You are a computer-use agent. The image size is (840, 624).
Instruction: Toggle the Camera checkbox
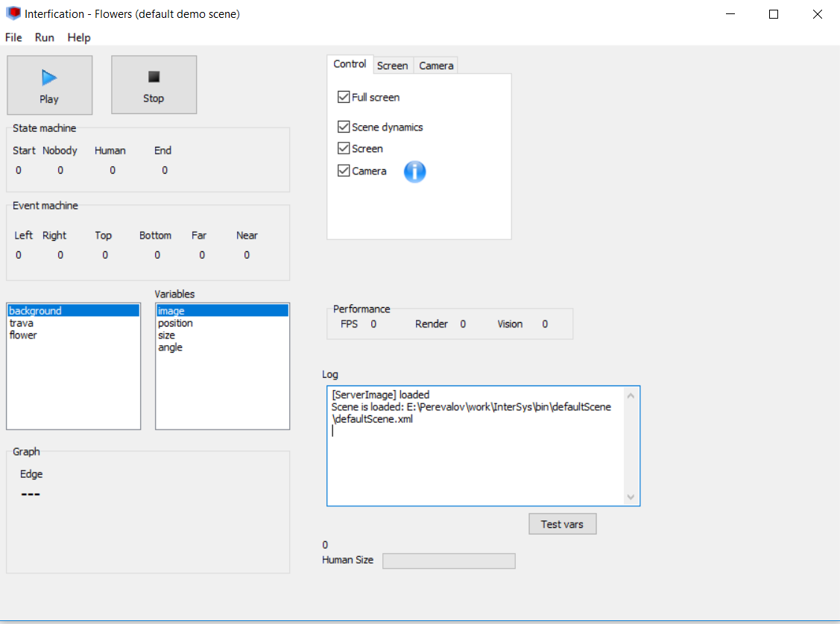[x=344, y=171]
